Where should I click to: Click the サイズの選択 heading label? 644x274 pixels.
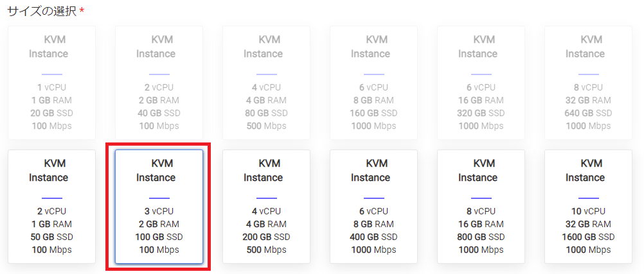[x=42, y=11]
